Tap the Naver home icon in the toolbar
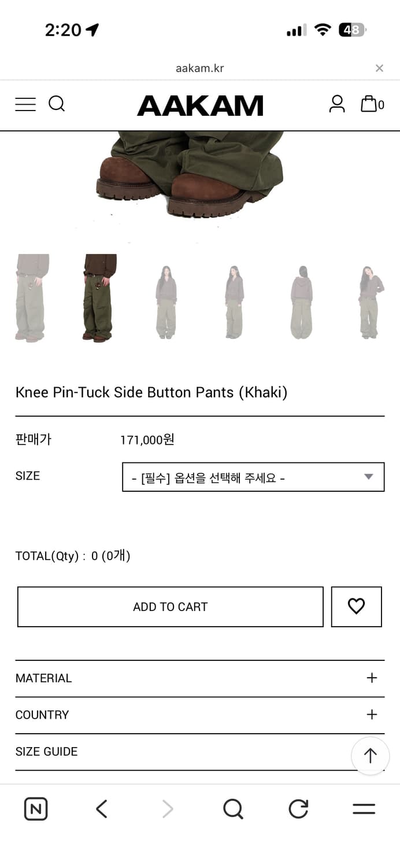 tap(35, 808)
